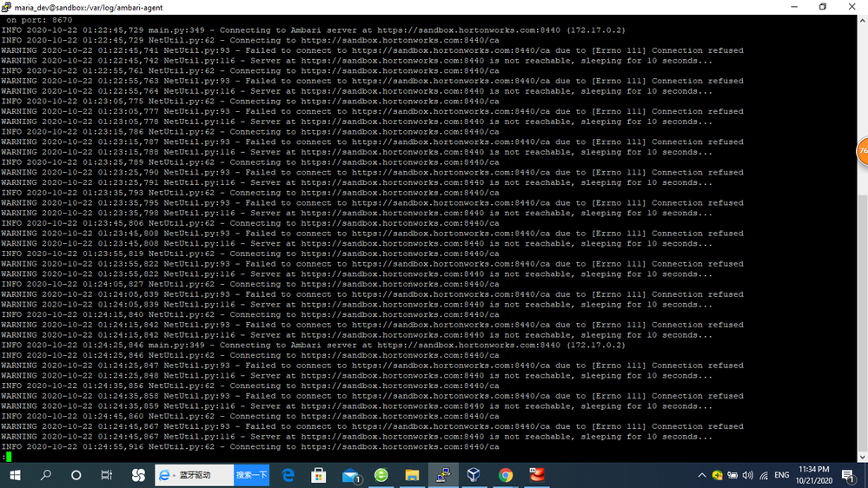This screenshot has height=488, width=868.
Task: Click the terminal scrollbar down arrow
Action: click(863, 457)
